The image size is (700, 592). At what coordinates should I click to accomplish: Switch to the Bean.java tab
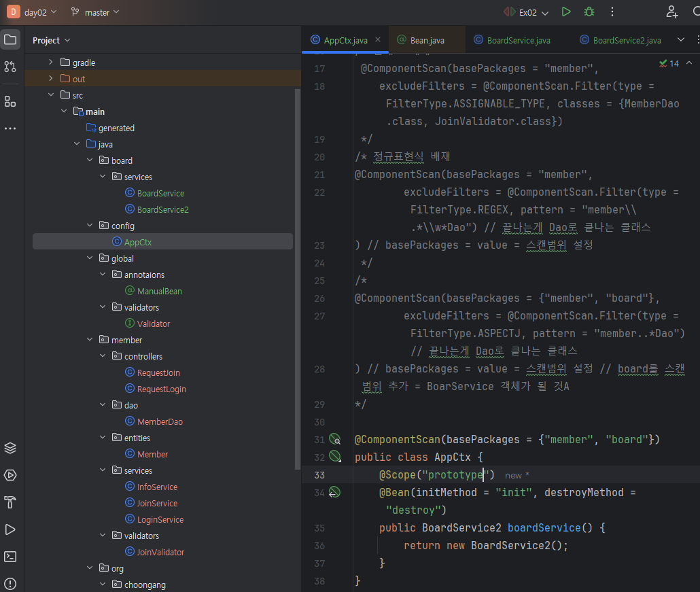point(427,41)
